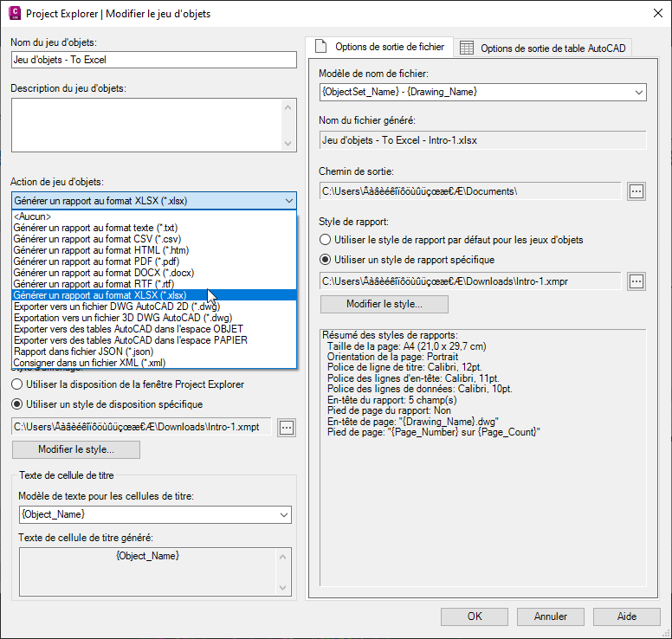Click the Nom du jeu d'objets field
The height and width of the screenshot is (639, 672).
[x=154, y=60]
